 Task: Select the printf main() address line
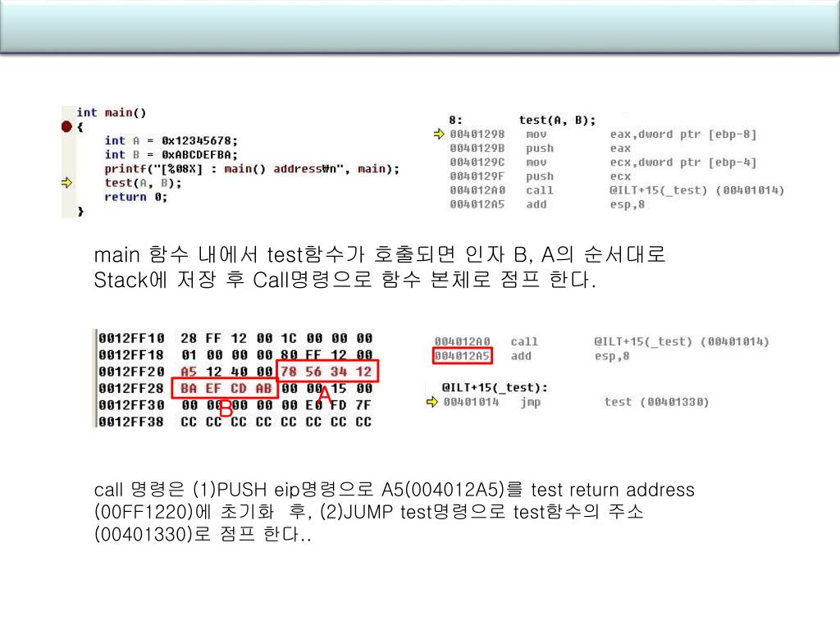252,169
